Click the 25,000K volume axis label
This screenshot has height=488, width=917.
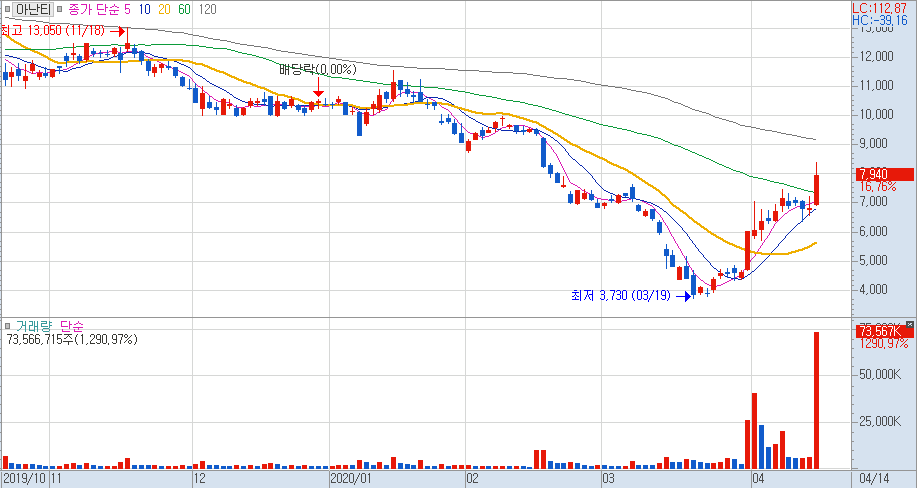pyautogui.click(x=880, y=421)
